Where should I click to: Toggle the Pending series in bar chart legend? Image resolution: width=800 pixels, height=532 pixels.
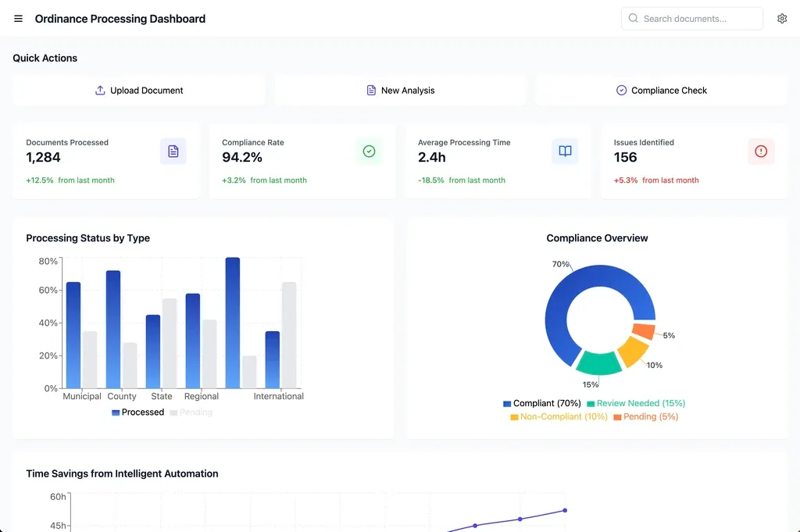(191, 412)
